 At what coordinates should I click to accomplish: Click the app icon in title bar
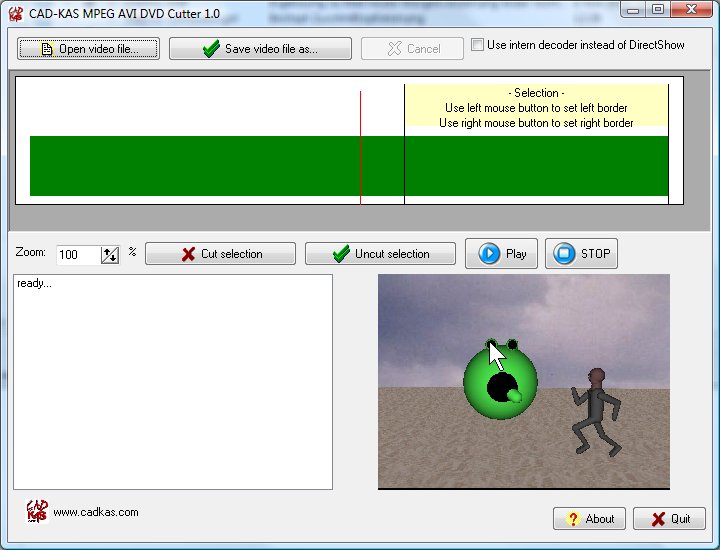click(15, 14)
